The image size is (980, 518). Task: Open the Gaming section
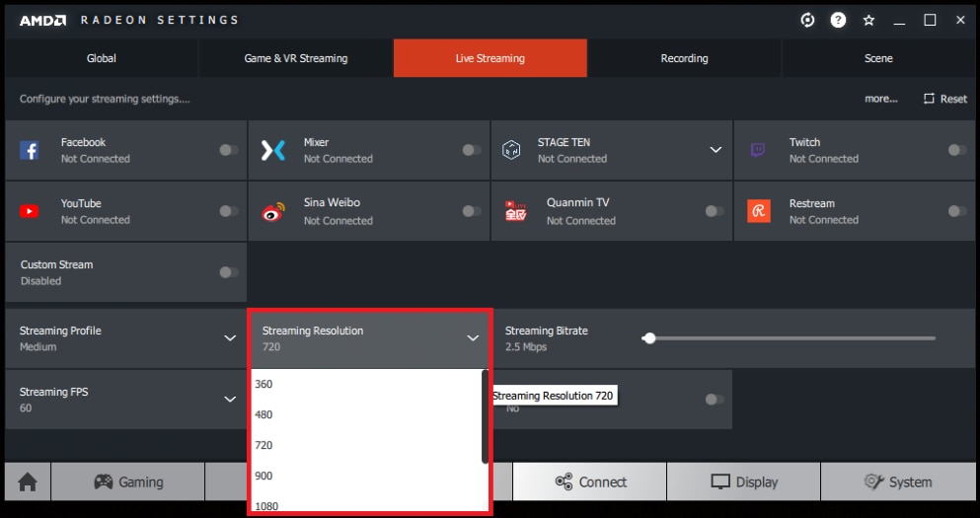(128, 481)
